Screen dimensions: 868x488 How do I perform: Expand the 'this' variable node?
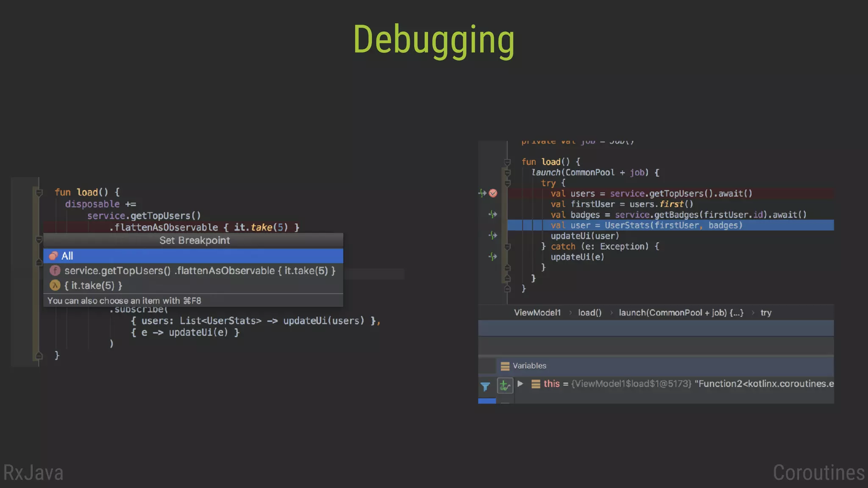[520, 384]
